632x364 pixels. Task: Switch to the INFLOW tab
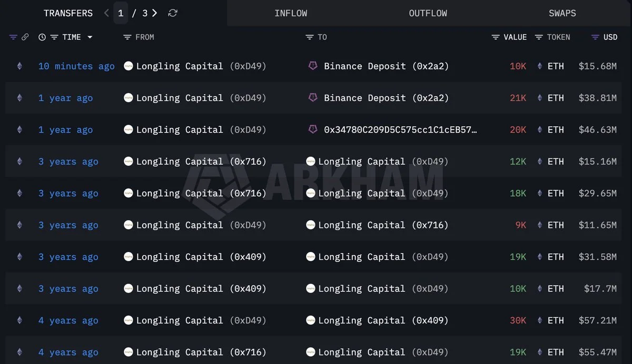pyautogui.click(x=291, y=13)
